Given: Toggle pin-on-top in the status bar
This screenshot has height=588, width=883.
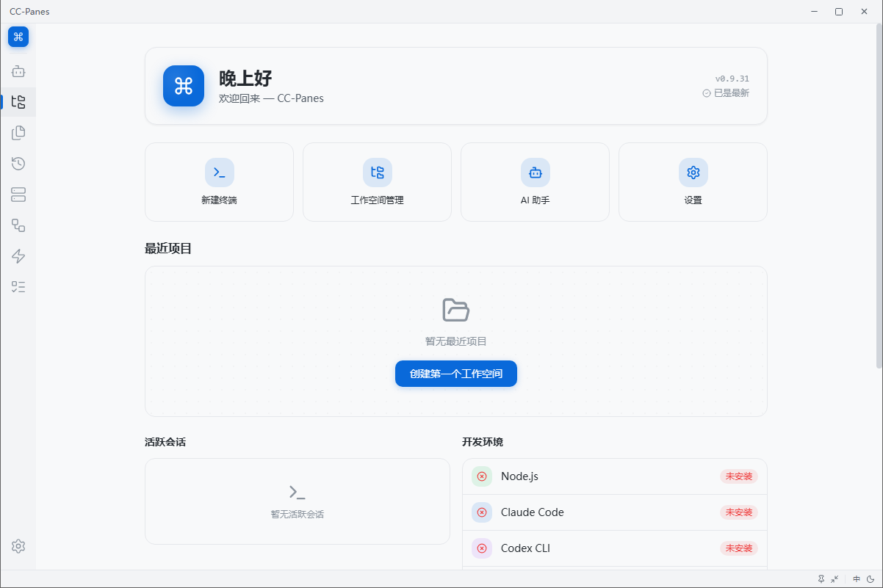Looking at the screenshot, I should point(821,578).
